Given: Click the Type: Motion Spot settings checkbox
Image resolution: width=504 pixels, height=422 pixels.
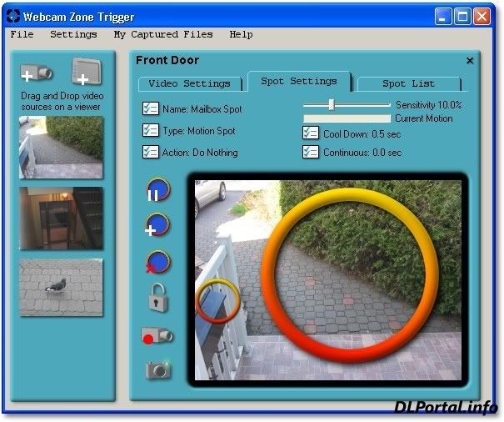Looking at the screenshot, I should [151, 130].
